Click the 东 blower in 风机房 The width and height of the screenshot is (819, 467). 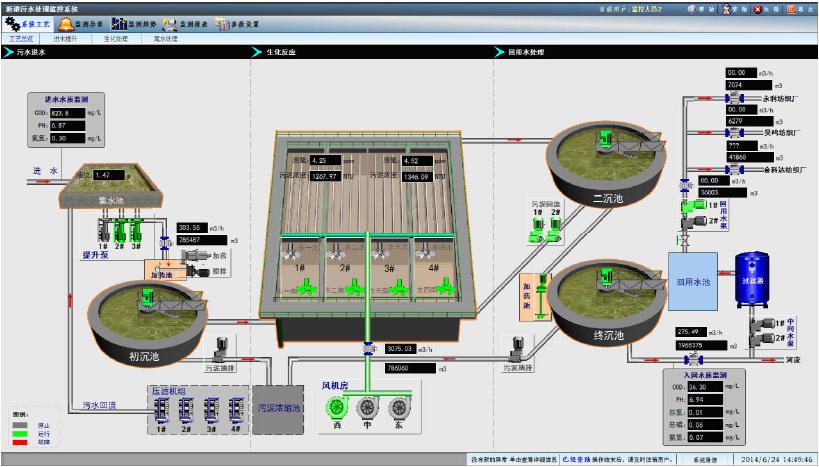click(x=398, y=406)
